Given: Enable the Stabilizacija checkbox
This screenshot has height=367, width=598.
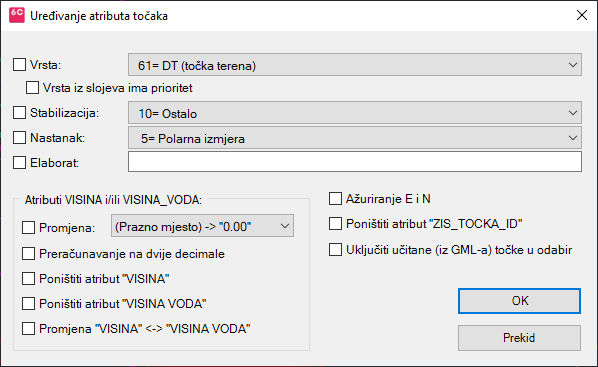Looking at the screenshot, I should [x=19, y=113].
